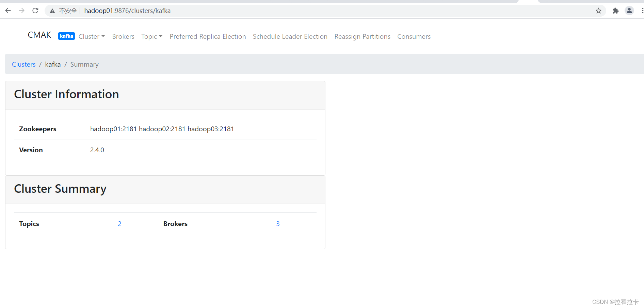Open the Brokers page
The image size is (644, 308).
click(x=123, y=36)
